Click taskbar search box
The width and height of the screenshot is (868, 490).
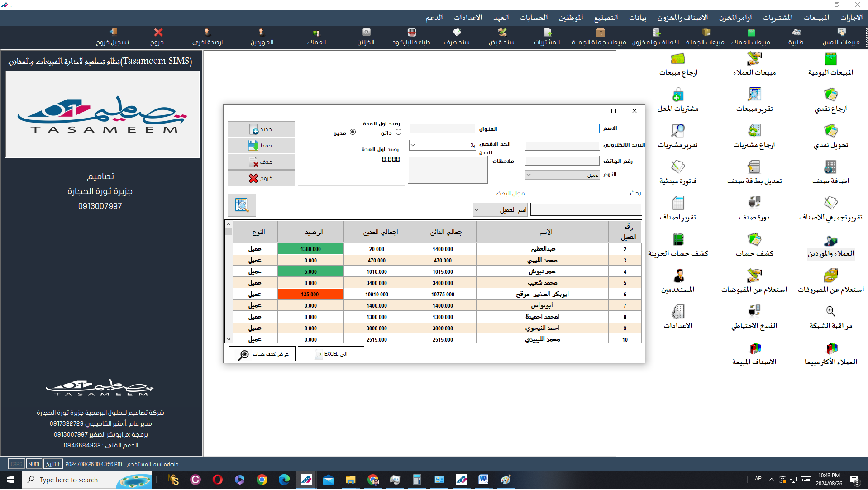point(87,480)
